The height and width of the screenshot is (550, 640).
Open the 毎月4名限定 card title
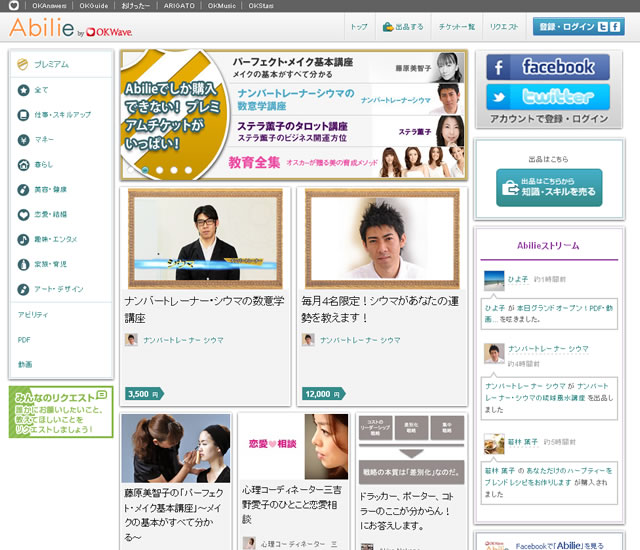[380, 309]
